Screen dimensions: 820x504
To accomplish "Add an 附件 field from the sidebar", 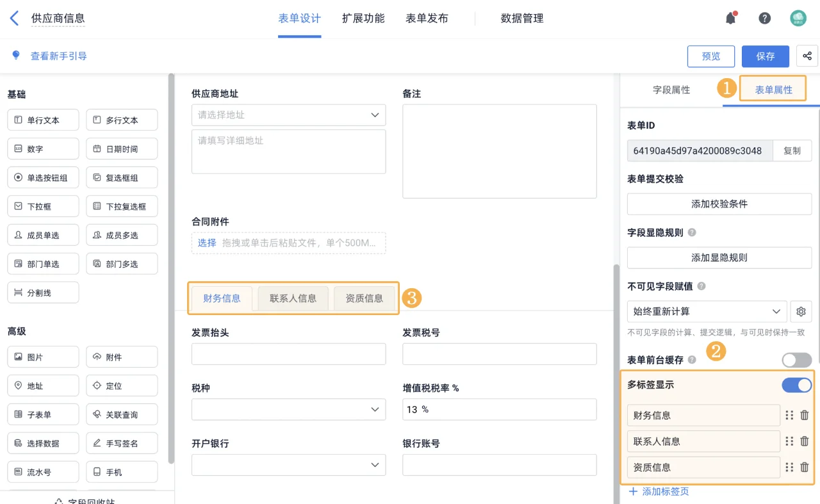I will [x=122, y=357].
